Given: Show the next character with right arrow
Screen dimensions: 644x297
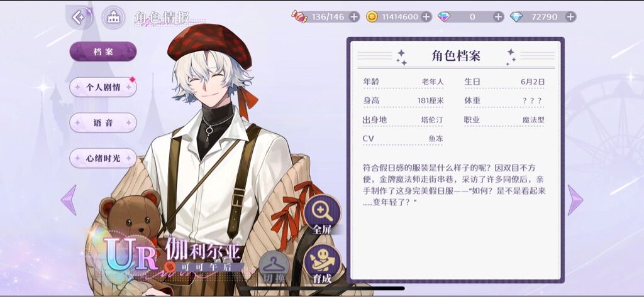Looking at the screenshot, I should (575, 200).
